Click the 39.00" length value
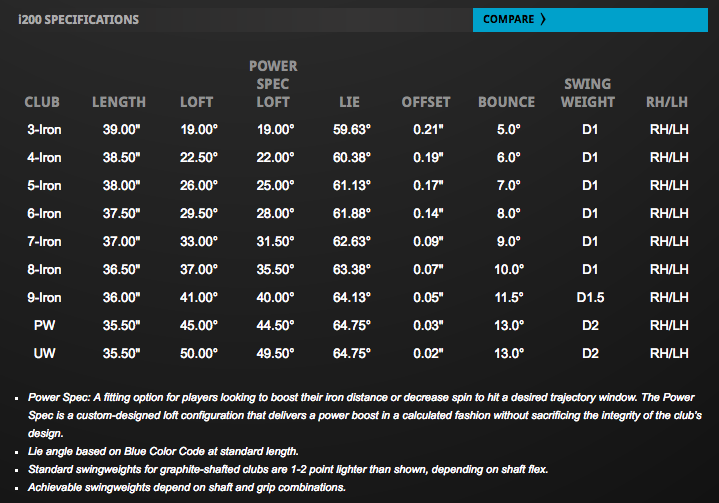This screenshot has width=719, height=503. [x=122, y=130]
